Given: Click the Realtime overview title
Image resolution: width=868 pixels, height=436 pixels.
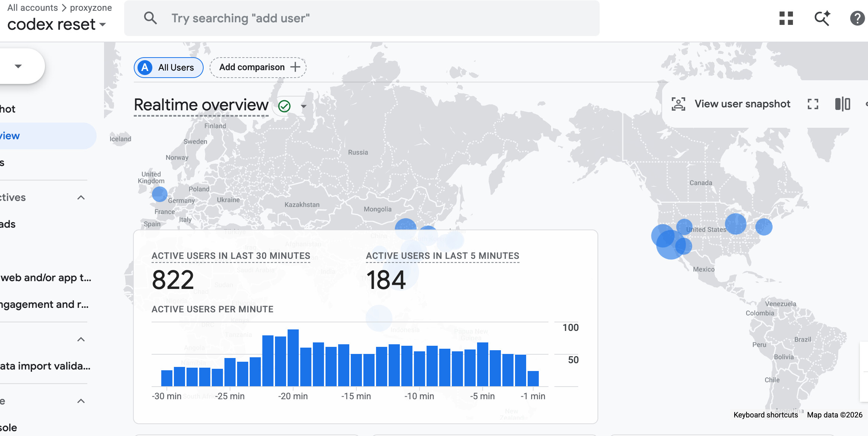Looking at the screenshot, I should [201, 105].
